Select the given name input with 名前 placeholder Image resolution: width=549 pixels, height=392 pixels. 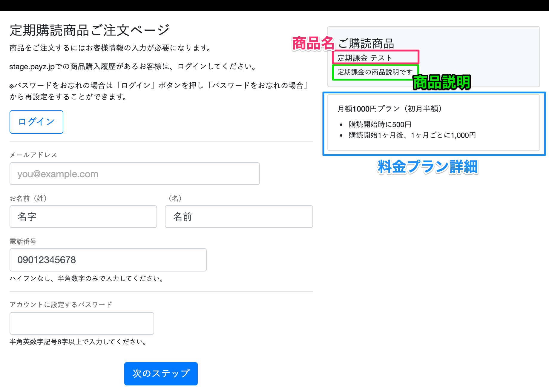pyautogui.click(x=239, y=217)
